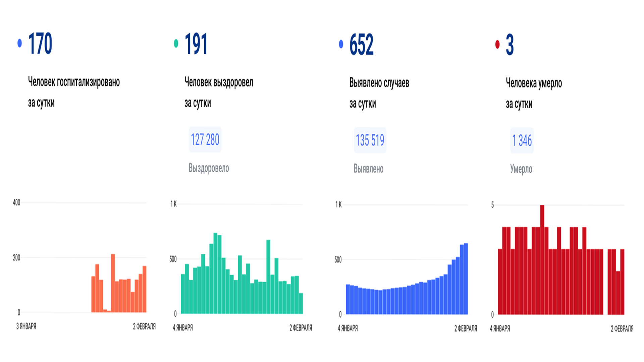Screen dimensions: 644x362
Task: Click the tallest orange bar in hospitalization chart
Action: pyautogui.click(x=113, y=283)
